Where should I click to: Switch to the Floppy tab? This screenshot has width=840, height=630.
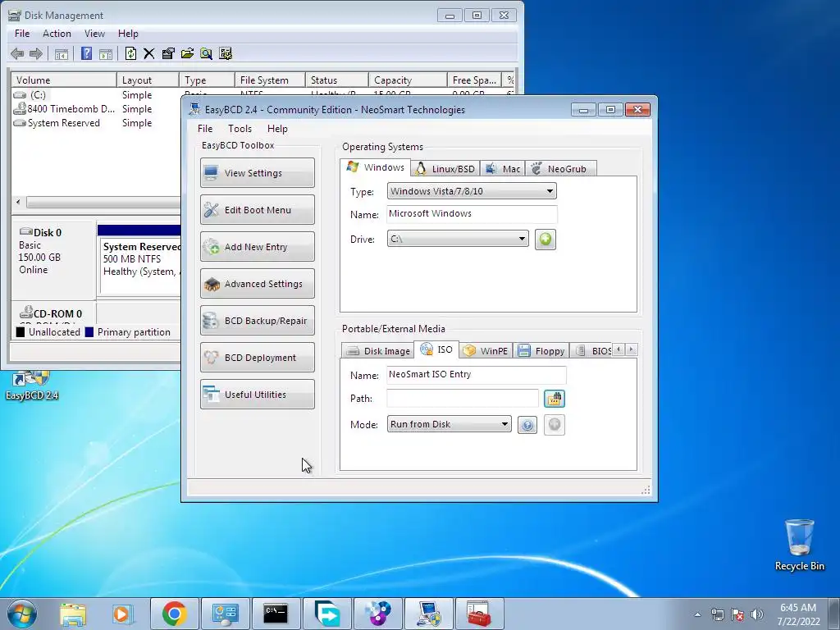(x=541, y=351)
